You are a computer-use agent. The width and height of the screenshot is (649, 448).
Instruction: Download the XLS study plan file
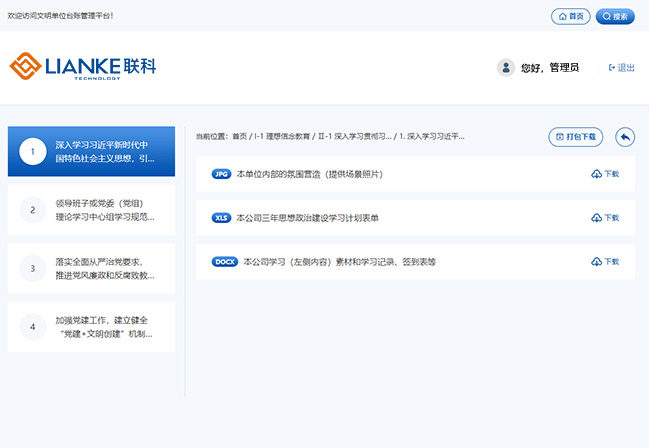(605, 217)
